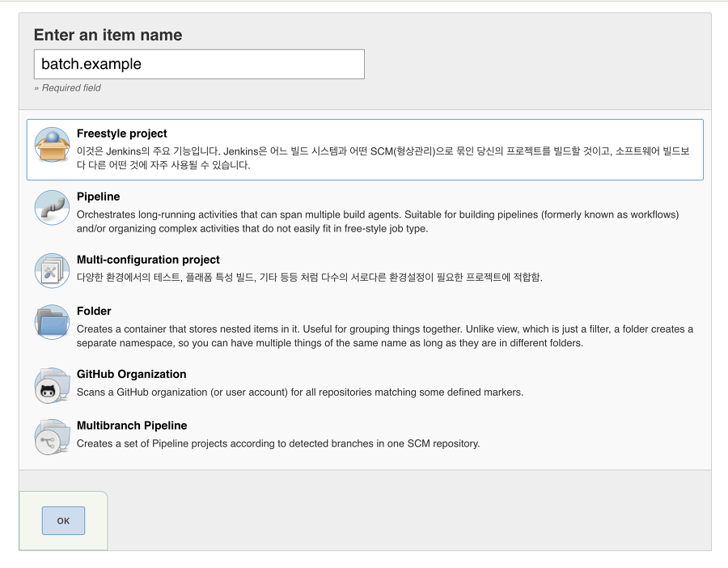Click the Multibranch Pipeline branch icon
The image size is (728, 568).
[x=52, y=437]
